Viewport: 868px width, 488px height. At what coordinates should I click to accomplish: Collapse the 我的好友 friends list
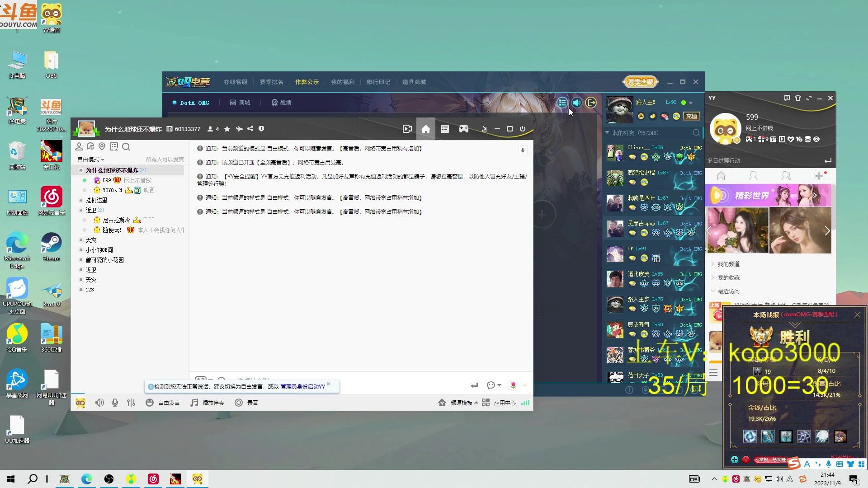coord(607,133)
